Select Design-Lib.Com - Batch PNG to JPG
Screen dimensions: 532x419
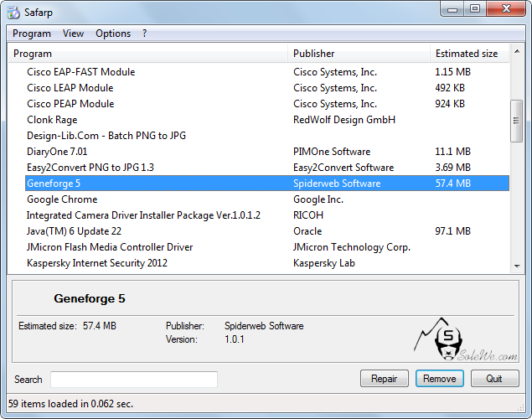(267, 136)
